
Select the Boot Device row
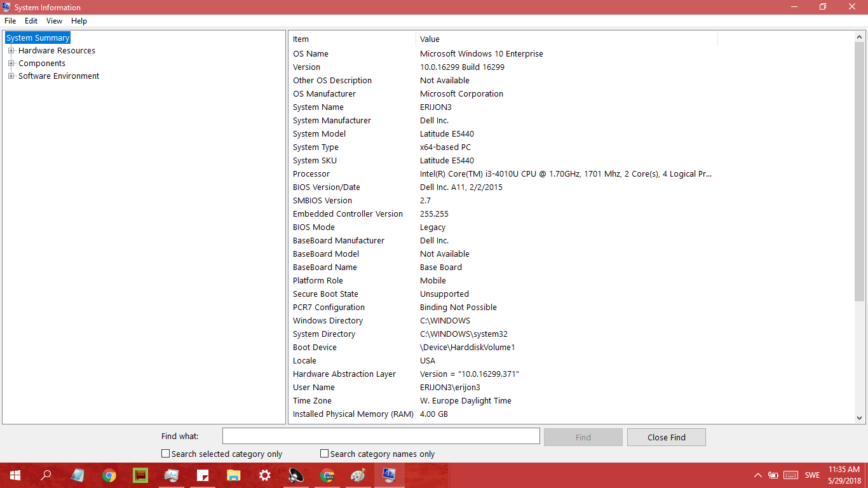click(x=503, y=348)
